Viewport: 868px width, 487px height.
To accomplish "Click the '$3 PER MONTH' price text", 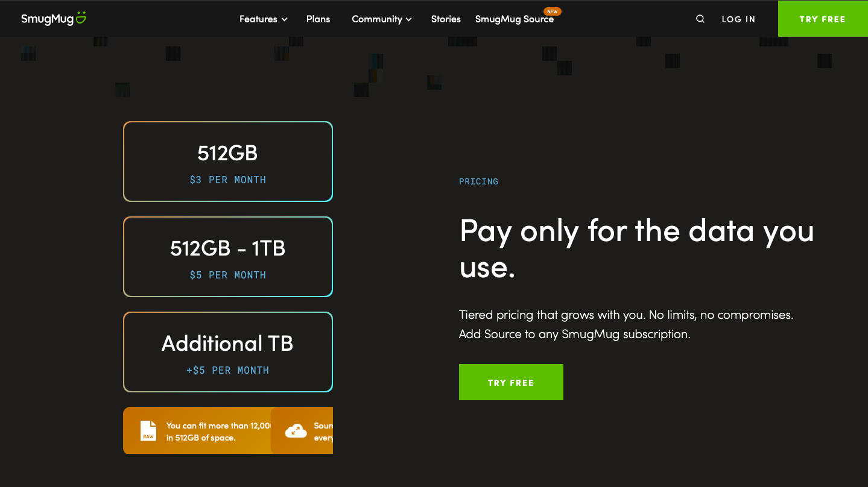I will pyautogui.click(x=228, y=180).
